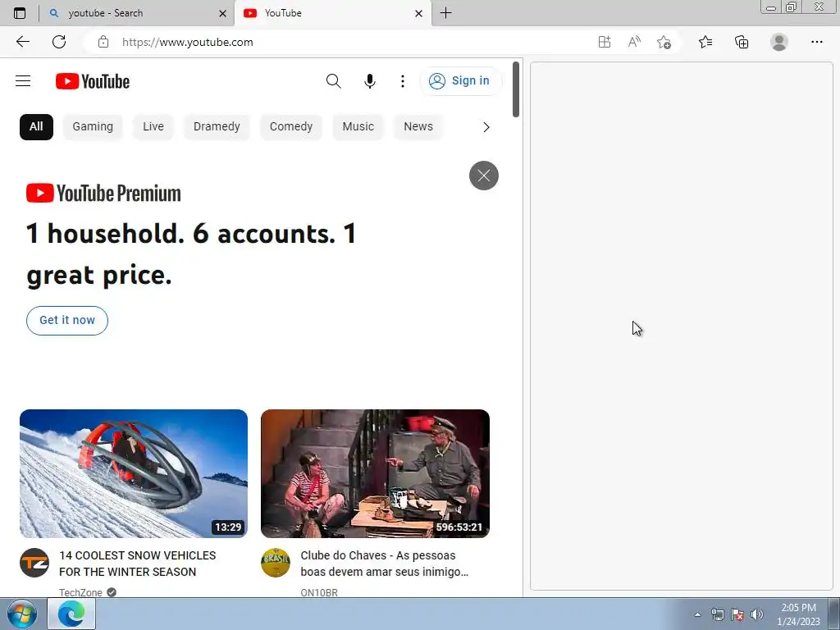Open the ON10BR channel name link
The width and height of the screenshot is (840, 630).
[319, 592]
